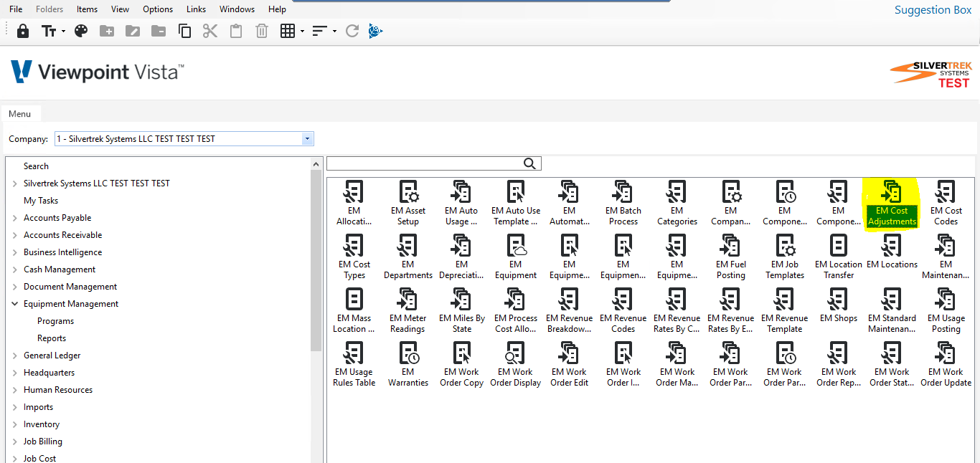Click the grid view icon
980x463 pixels.
point(288,31)
